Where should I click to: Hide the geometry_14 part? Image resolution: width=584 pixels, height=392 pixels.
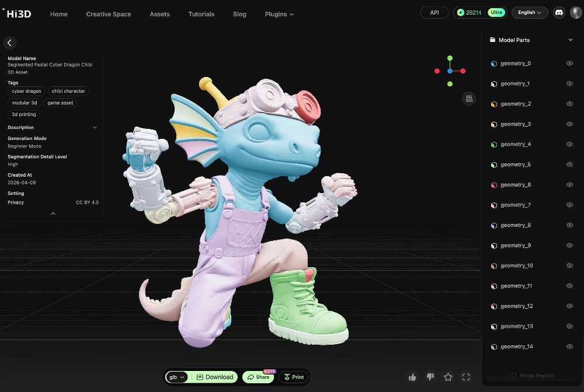point(569,346)
